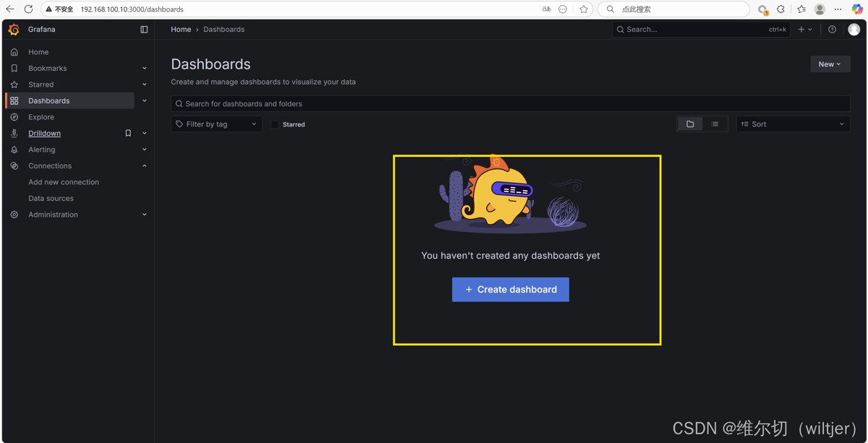Open the help question mark menu
This screenshot has width=868, height=443.
832,30
